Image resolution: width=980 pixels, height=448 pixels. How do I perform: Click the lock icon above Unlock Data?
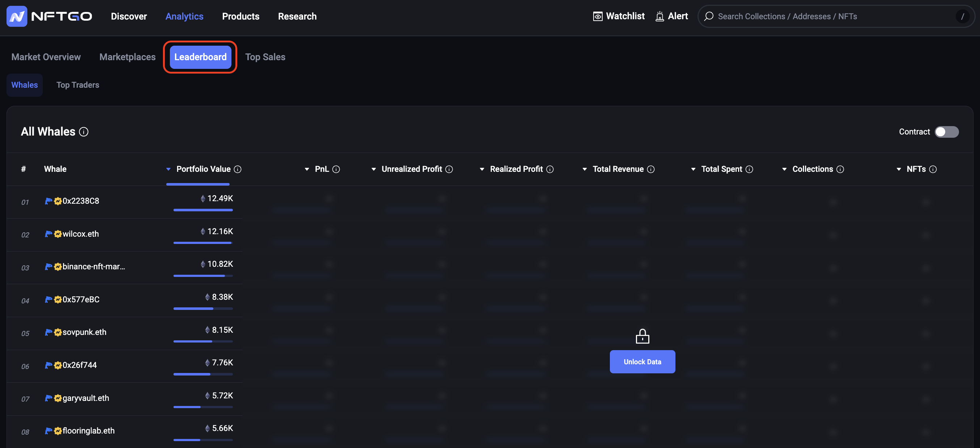tap(642, 336)
